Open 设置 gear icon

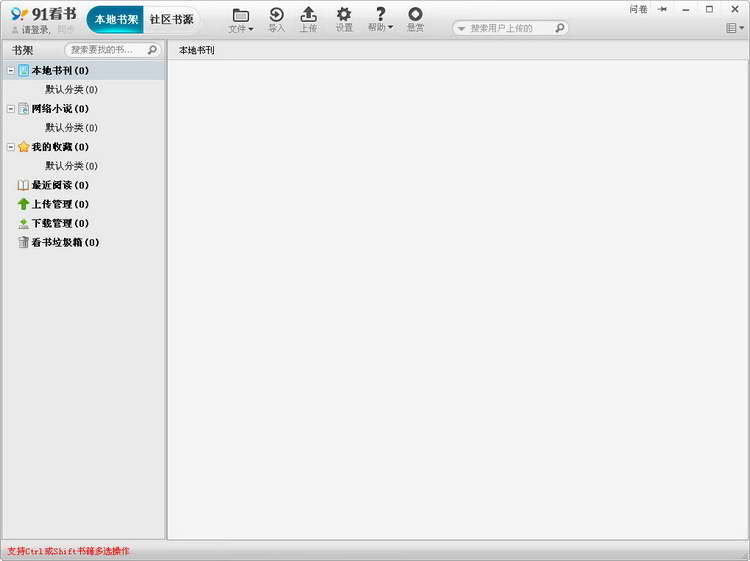343,14
